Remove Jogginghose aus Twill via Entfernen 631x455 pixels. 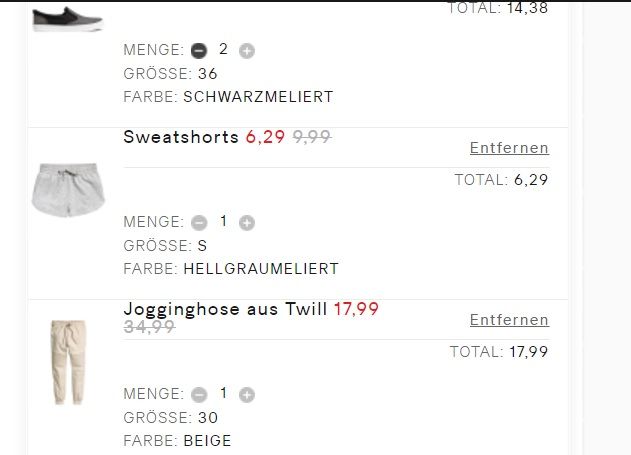(x=509, y=320)
